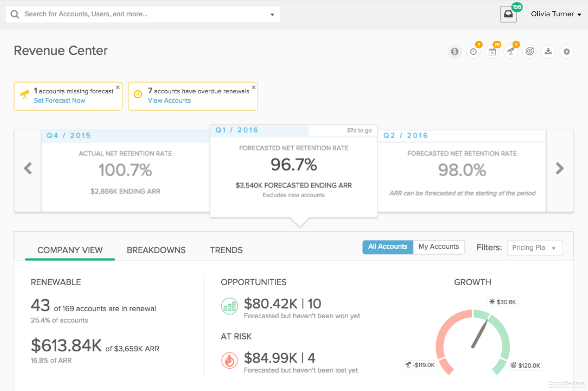Go to previous quarter arrow
Viewport: 588px width, 391px height.
pyautogui.click(x=28, y=169)
